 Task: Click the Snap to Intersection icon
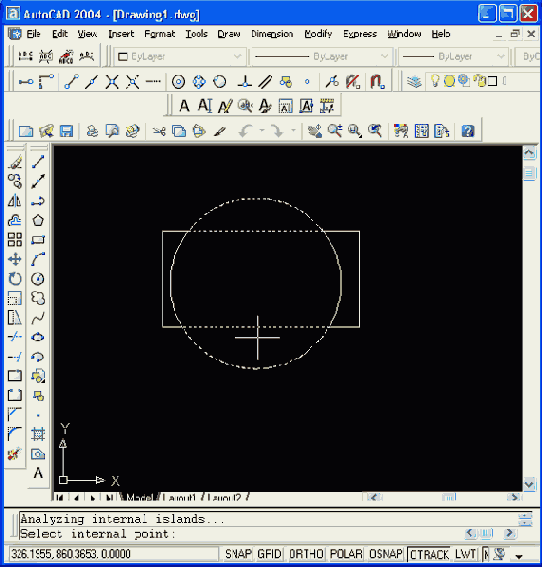click(x=112, y=82)
